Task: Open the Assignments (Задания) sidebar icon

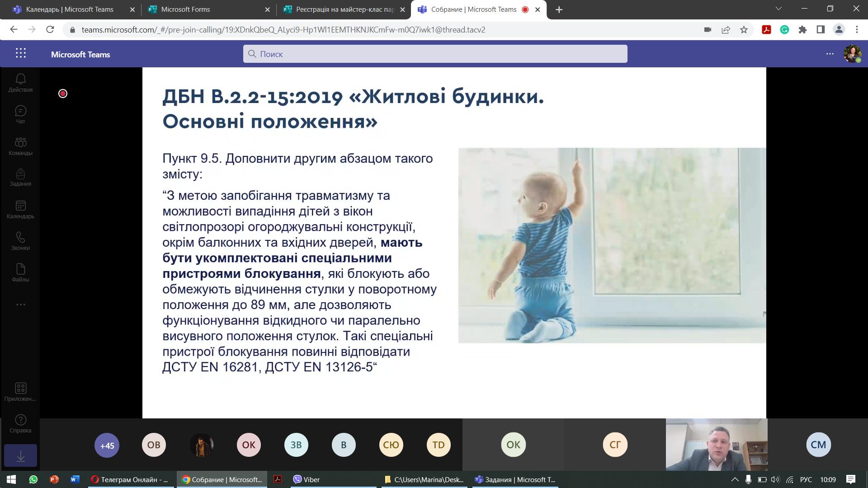Action: pos(20,178)
